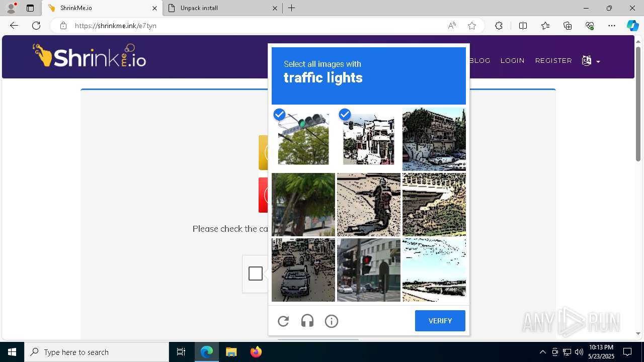The height and width of the screenshot is (362, 644).
Task: Select the staircase bridge image tile
Action: pos(434,205)
